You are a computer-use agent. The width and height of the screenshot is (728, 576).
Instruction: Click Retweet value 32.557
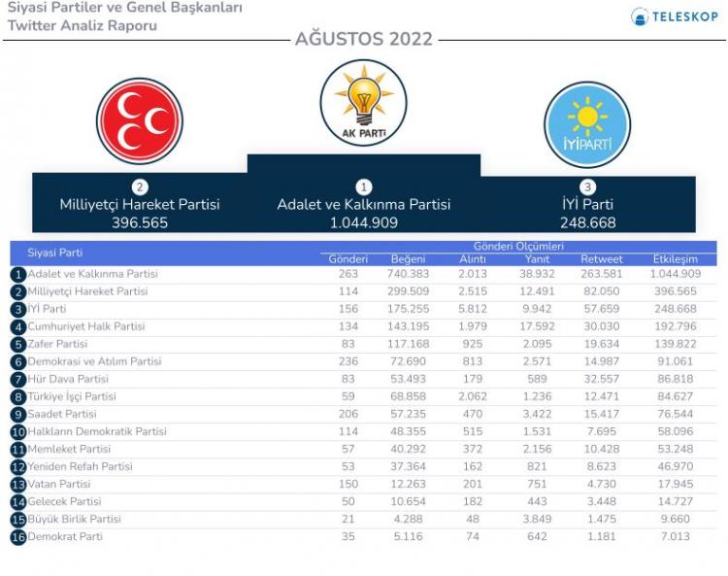coord(602,379)
